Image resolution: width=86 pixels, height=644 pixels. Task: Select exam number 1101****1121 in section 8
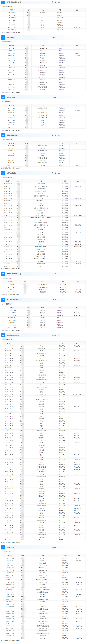[12, 13]
